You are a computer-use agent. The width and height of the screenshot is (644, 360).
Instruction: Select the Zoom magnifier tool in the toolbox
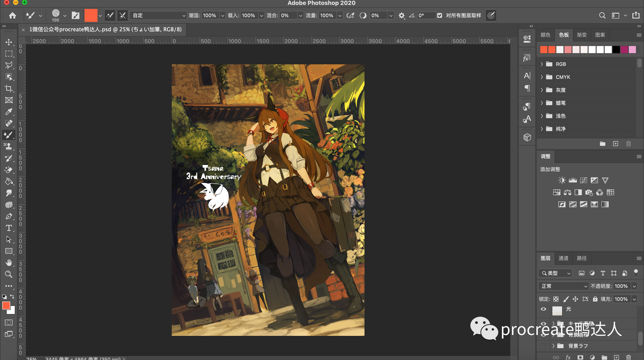[x=9, y=274]
